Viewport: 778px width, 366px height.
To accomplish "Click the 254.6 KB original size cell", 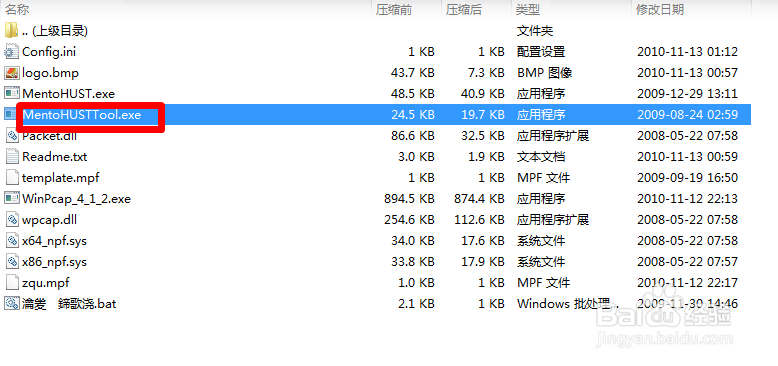I will 409,220.
